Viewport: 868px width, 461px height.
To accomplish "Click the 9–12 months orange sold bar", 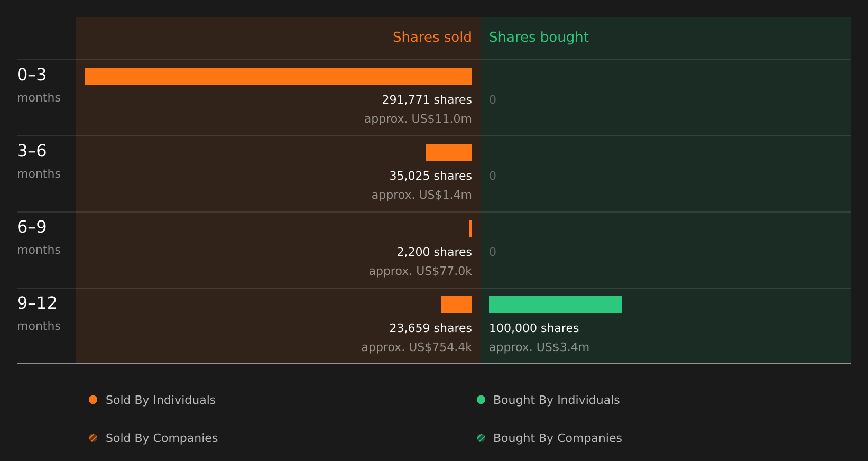I will coord(456,305).
